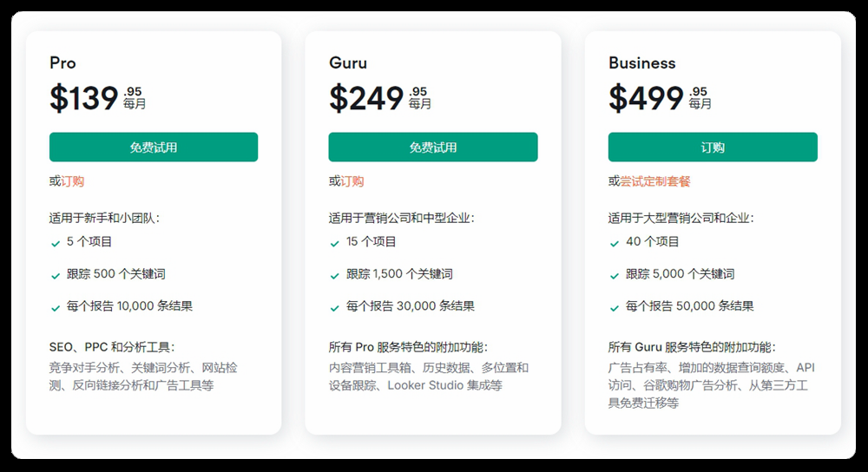This screenshot has height=472, width=868.
Task: Click the checkmark beside 40 个项目
Action: 615,244
